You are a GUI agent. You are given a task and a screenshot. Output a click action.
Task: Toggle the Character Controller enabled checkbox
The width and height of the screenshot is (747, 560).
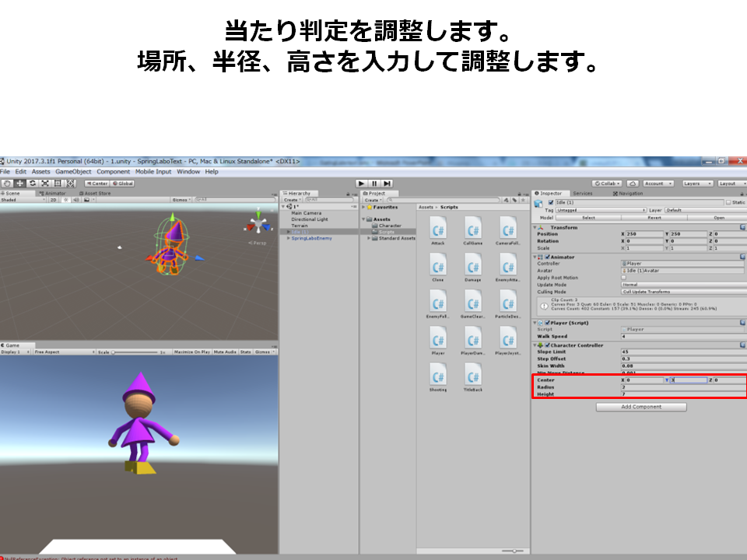547,345
